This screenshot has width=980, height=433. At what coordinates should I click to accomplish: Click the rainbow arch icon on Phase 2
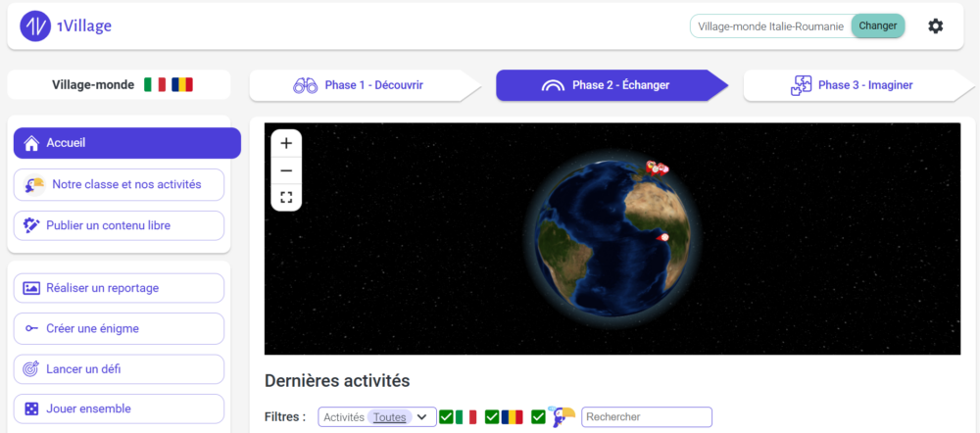(x=553, y=85)
